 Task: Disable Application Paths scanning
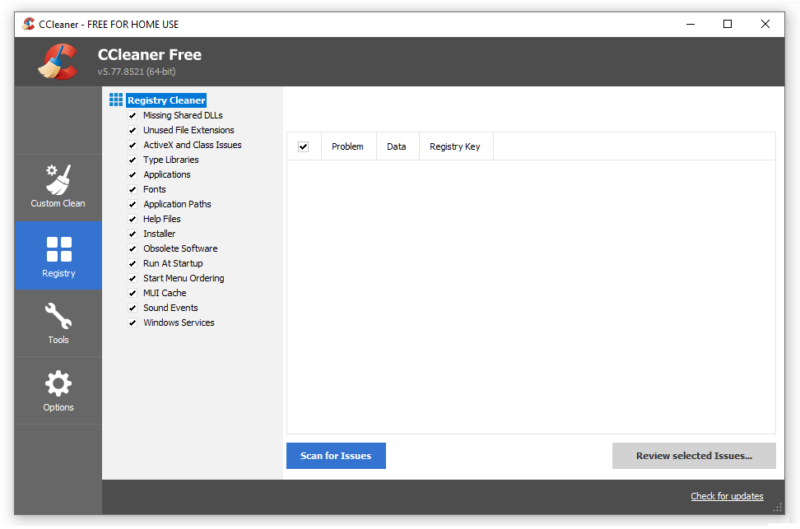tap(133, 204)
